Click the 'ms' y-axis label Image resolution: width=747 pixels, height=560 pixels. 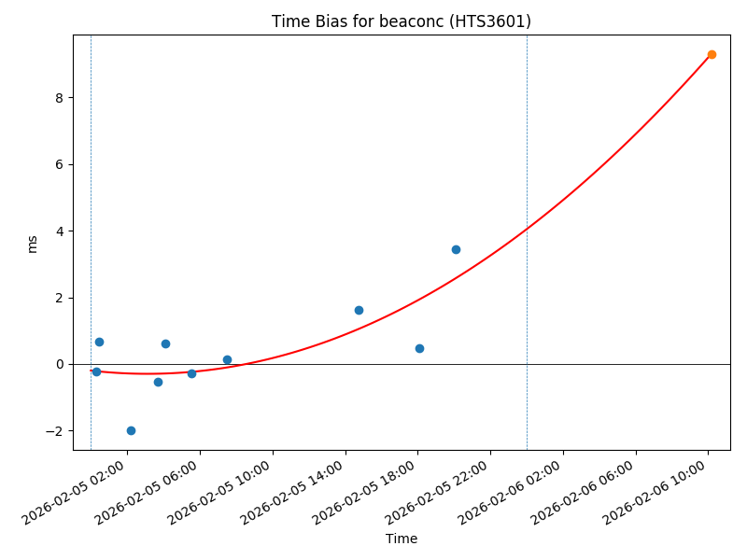33,244
